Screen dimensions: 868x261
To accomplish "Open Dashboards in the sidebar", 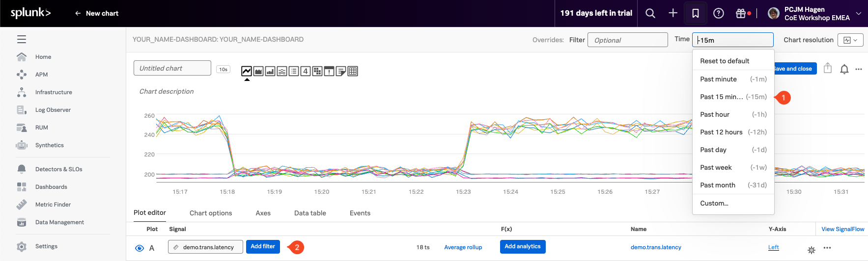I will (51, 187).
